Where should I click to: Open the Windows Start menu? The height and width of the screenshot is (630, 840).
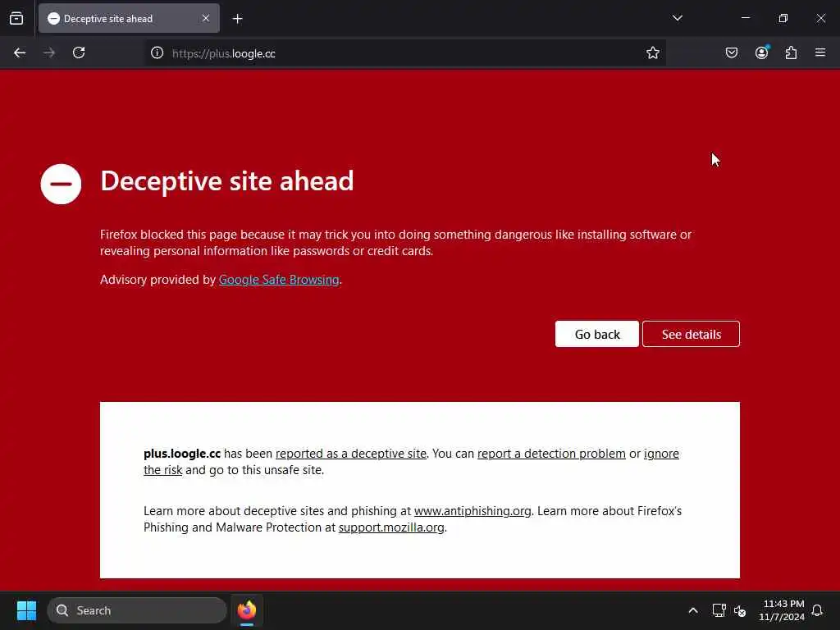[26, 610]
